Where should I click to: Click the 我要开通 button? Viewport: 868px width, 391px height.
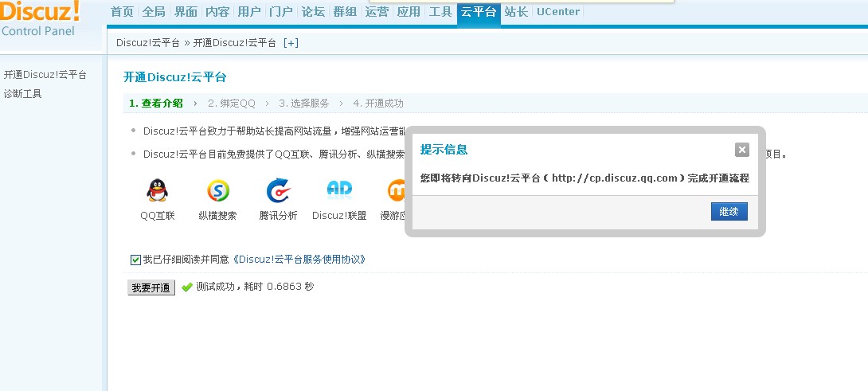point(151,288)
